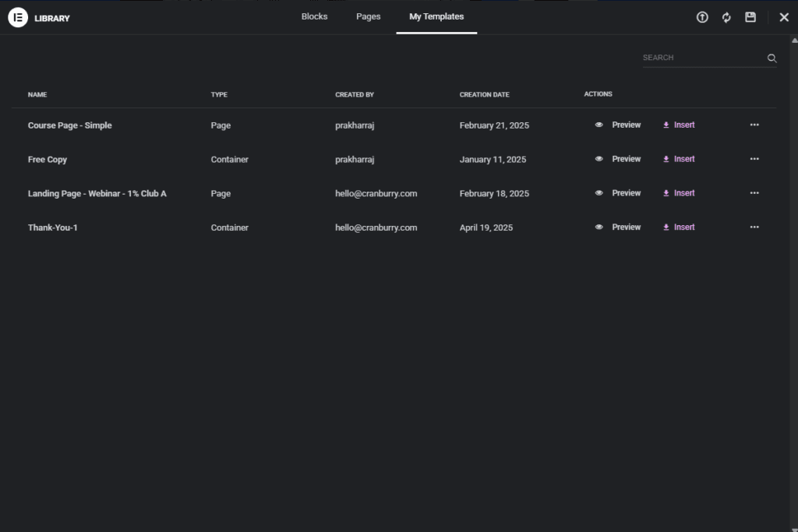Close the Library dialog
The width and height of the screenshot is (798, 532).
click(784, 17)
